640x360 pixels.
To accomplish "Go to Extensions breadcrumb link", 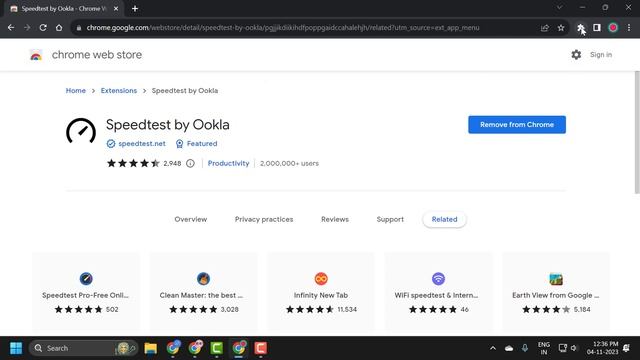I will 119,91.
